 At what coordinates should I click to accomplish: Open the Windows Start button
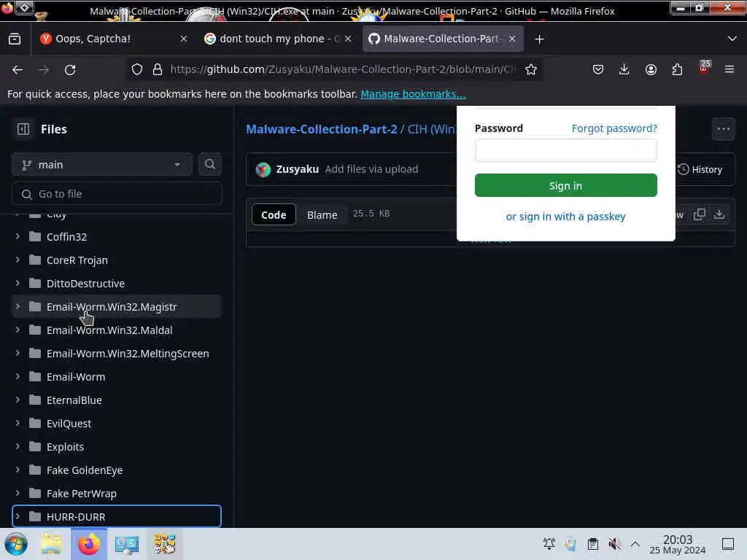pyautogui.click(x=16, y=544)
